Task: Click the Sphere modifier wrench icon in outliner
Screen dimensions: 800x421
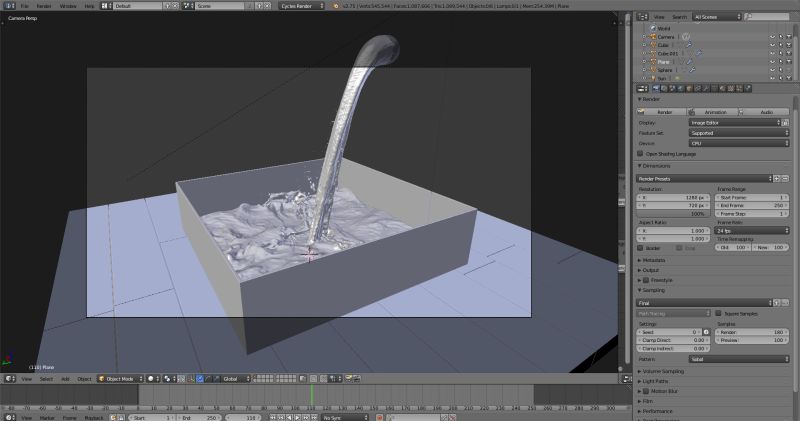Action: 692,69
